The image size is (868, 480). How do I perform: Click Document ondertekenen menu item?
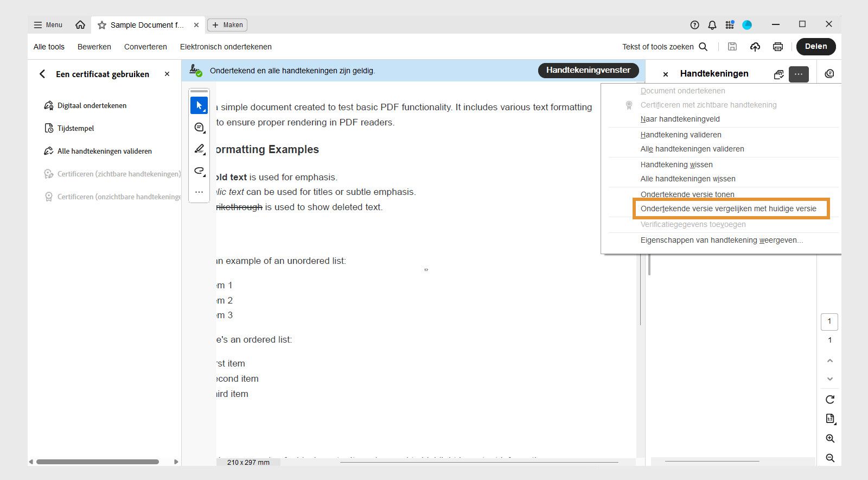pyautogui.click(x=682, y=91)
